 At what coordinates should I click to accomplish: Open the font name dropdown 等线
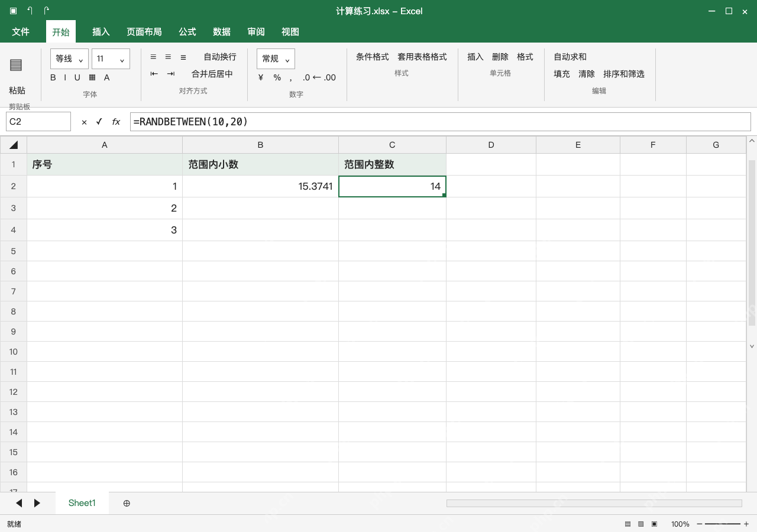69,59
